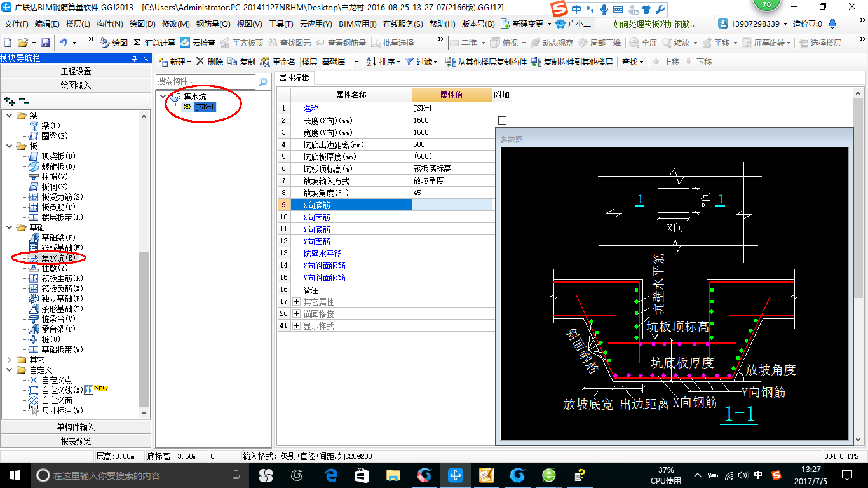Delete the selected component with 删除
Screen dimensions: 868x488
pos(209,62)
